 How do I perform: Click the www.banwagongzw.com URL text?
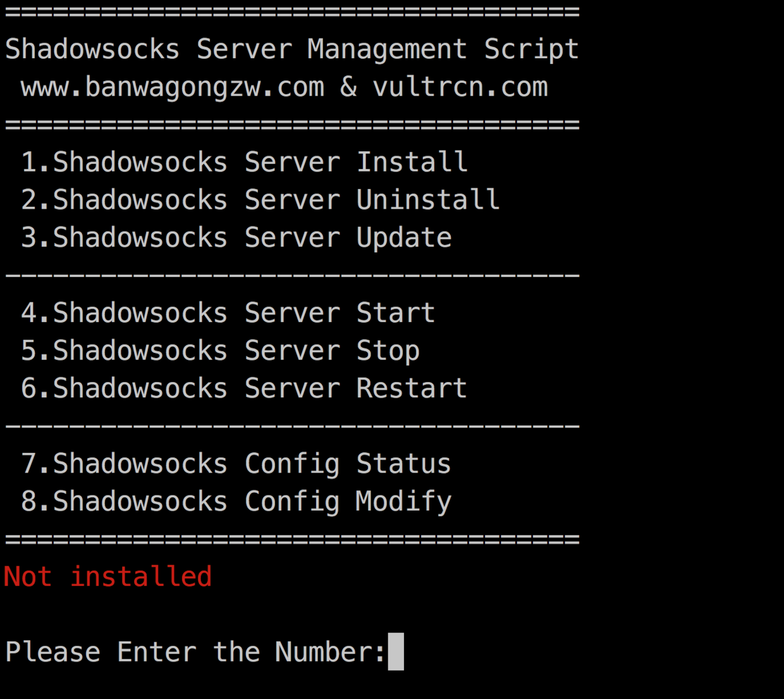173,87
